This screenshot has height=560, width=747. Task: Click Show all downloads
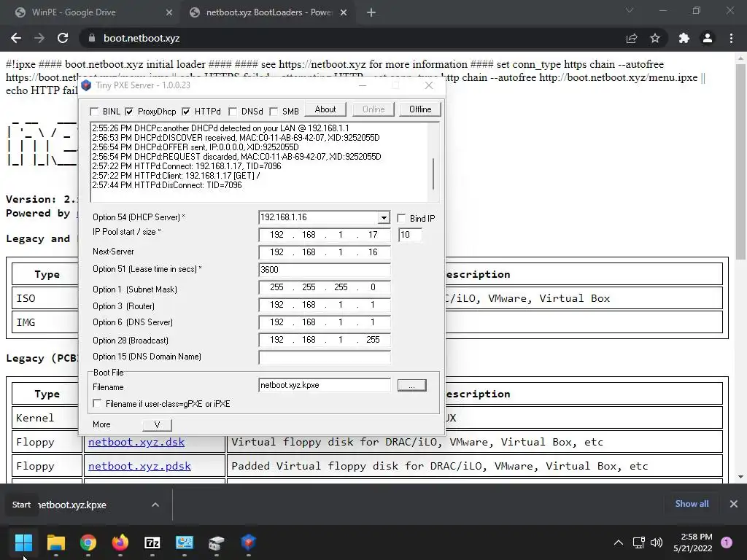pyautogui.click(x=692, y=504)
